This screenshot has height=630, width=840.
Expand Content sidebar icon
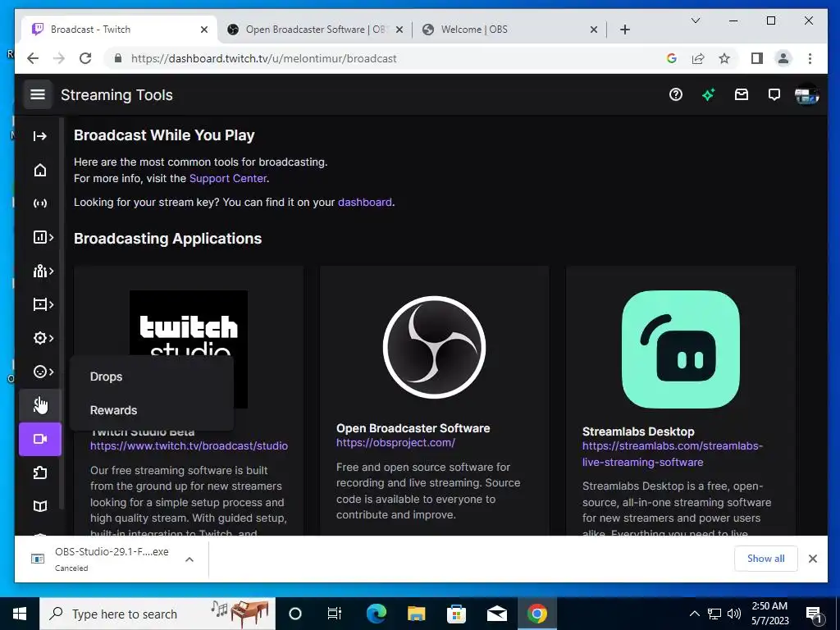click(x=43, y=305)
